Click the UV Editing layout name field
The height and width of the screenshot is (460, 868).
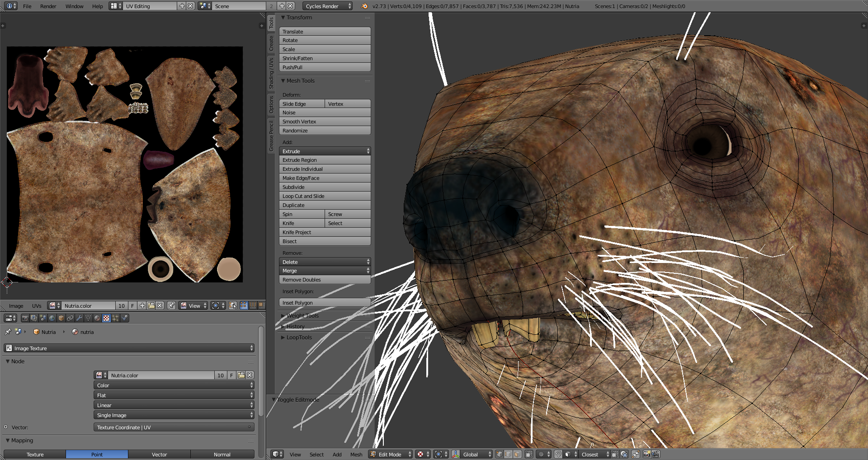tap(149, 6)
